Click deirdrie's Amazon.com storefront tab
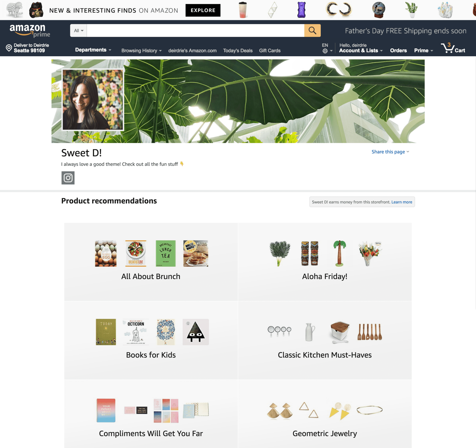This screenshot has width=476, height=448. [192, 50]
